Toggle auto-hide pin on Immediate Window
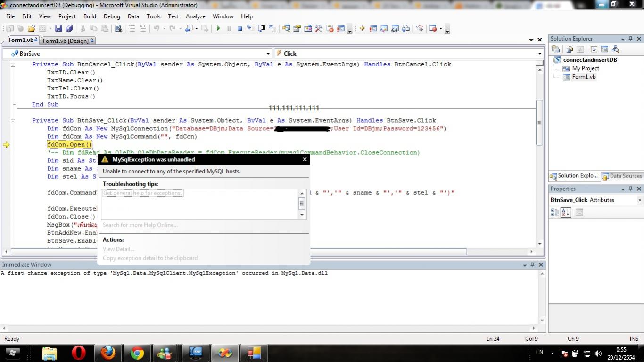Image resolution: width=644 pixels, height=362 pixels. tap(533, 264)
